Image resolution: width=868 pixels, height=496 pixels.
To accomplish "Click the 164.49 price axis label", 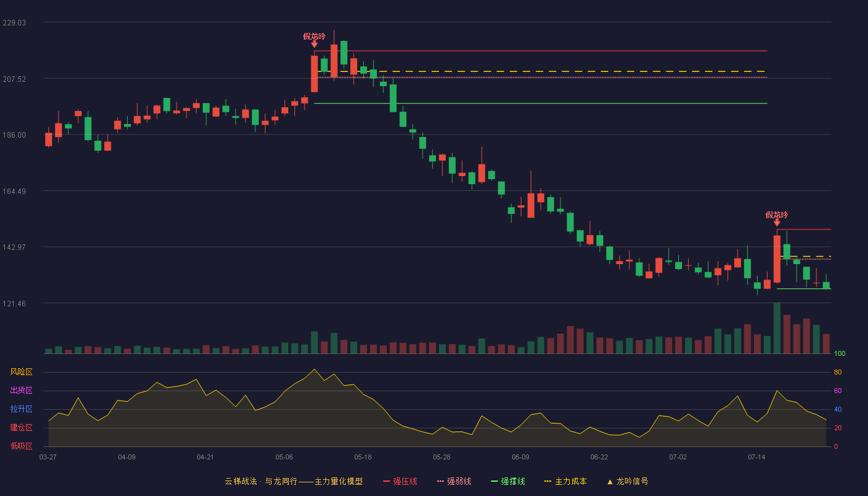I will click(x=14, y=191).
